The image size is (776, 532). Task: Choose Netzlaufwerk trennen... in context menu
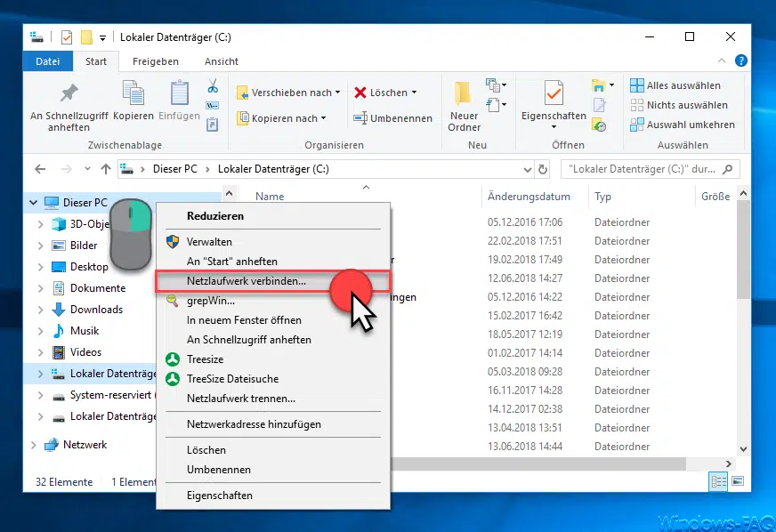point(241,399)
